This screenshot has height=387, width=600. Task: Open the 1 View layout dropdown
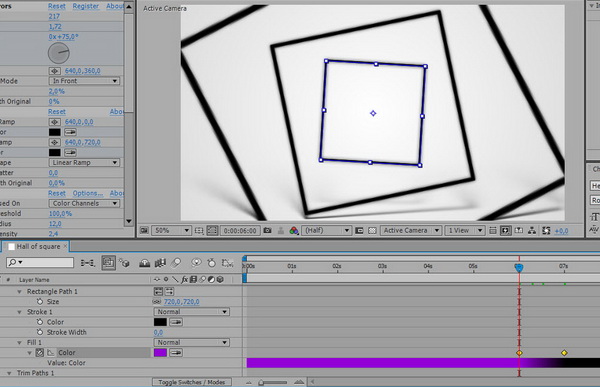pyautogui.click(x=465, y=230)
